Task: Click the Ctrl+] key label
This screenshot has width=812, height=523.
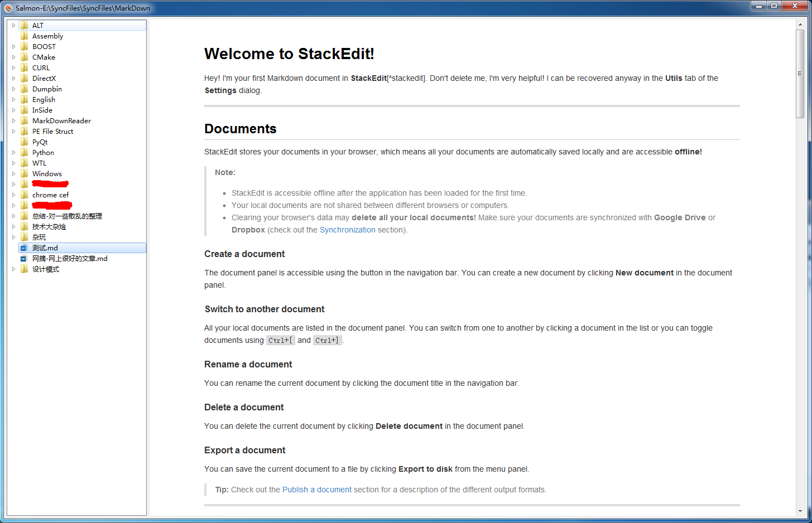Action: coord(328,340)
